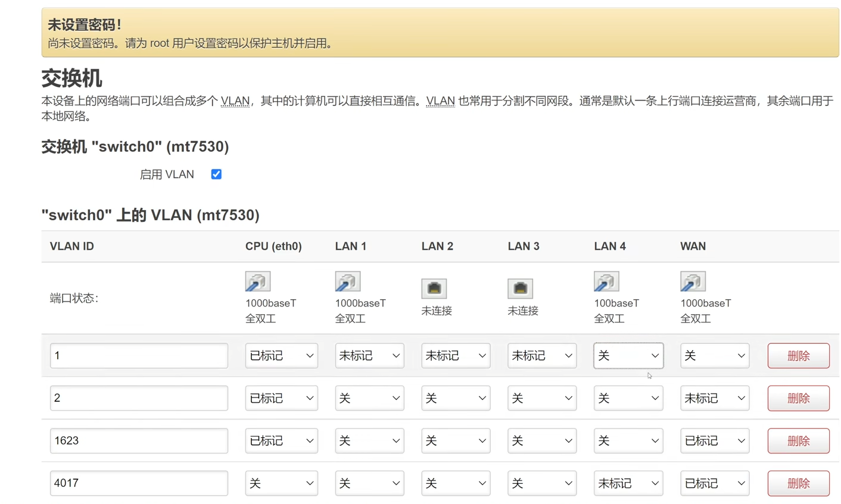
Task: Click the first underlined VLAN abbreviation
Action: pyautogui.click(x=235, y=101)
